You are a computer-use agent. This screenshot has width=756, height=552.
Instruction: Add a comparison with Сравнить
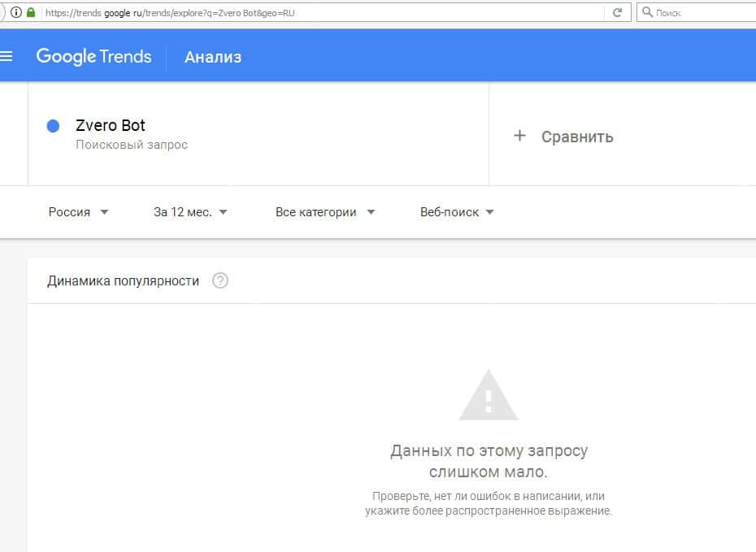pos(577,137)
